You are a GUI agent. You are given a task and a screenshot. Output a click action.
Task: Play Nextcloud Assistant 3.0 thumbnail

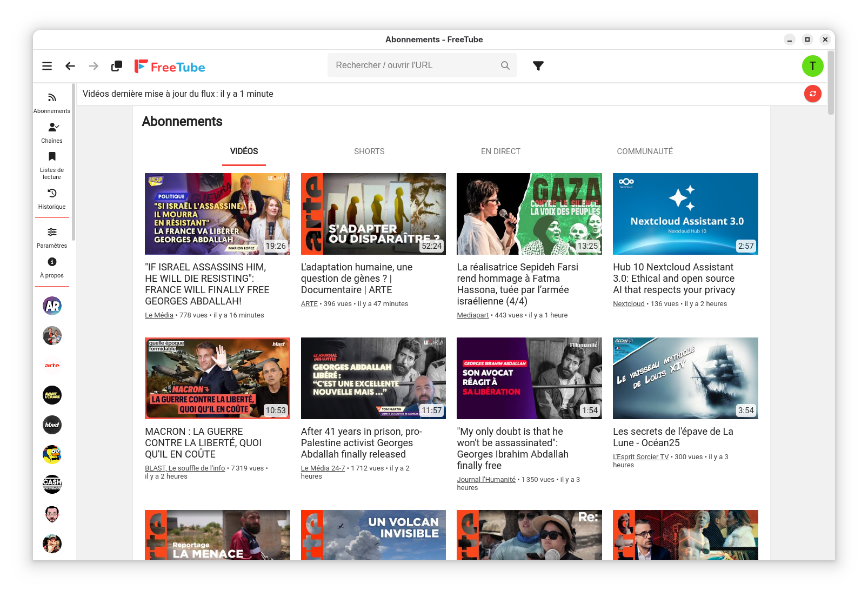[x=685, y=214]
